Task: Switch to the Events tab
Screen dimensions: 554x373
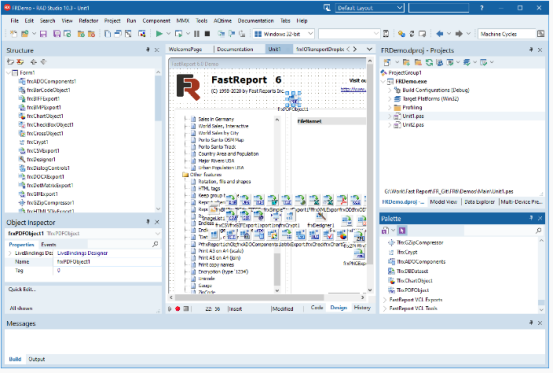Action: 48,244
